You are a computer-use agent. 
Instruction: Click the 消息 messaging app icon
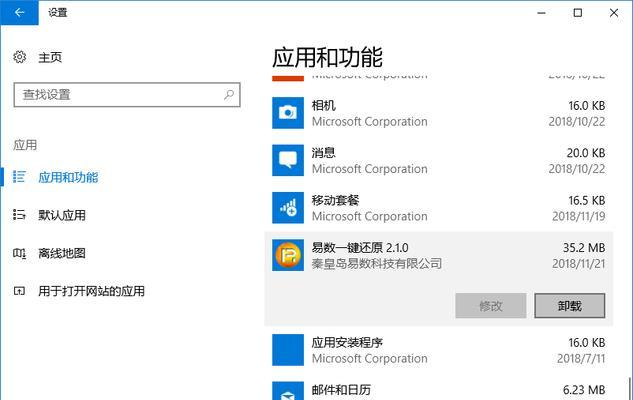(288, 160)
